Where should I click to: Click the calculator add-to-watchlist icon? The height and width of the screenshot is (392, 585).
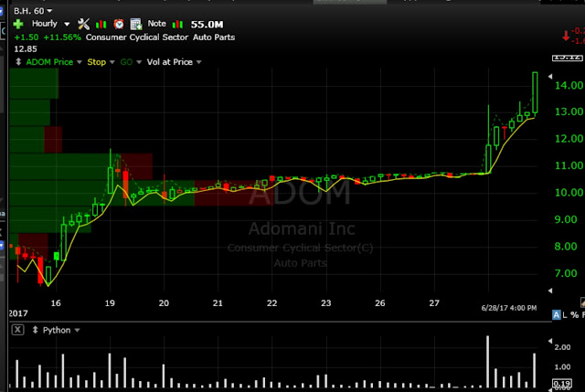coord(136,25)
